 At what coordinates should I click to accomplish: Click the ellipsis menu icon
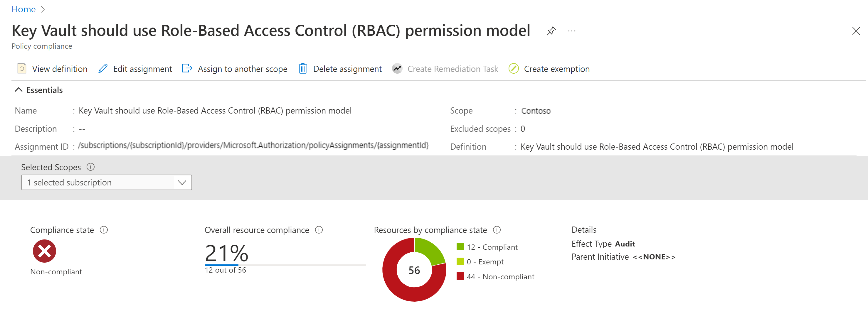(x=573, y=32)
